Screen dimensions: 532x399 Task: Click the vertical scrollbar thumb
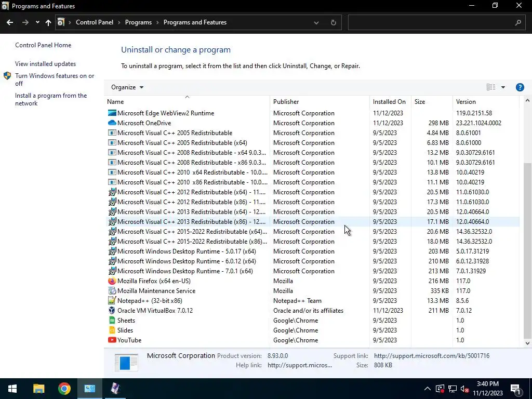click(x=527, y=251)
